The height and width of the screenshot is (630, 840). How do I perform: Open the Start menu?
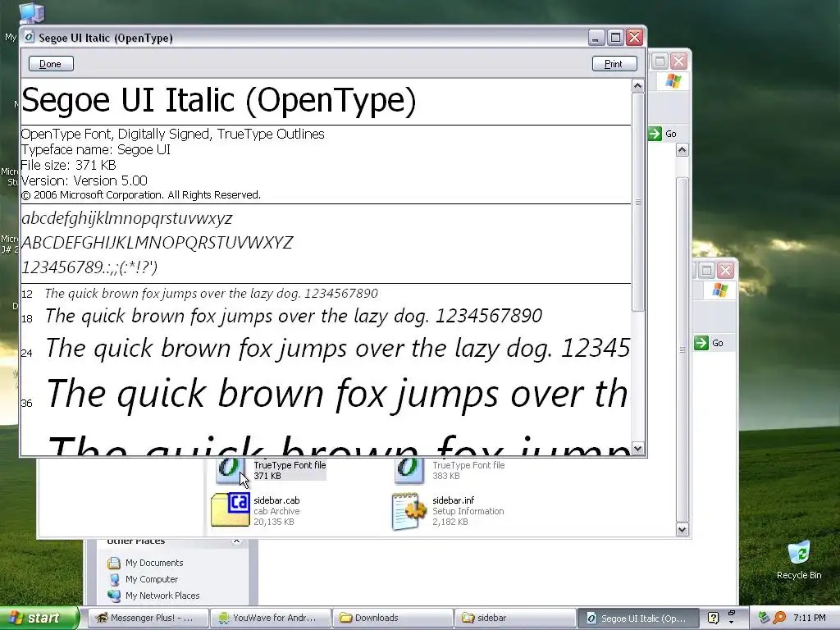39,619
